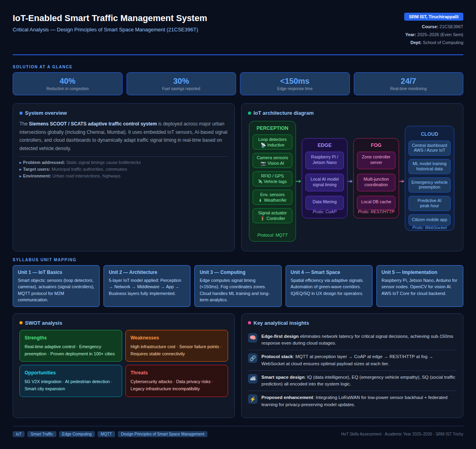Click the SRM IST, Tiruchirappalli badge
Screen dimensions: 476x449
pos(434,17)
